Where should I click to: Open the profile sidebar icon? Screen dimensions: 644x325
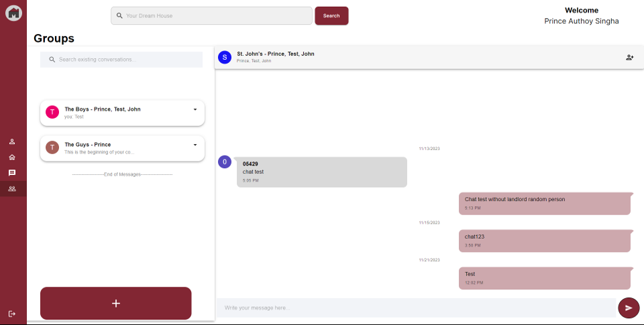click(12, 141)
